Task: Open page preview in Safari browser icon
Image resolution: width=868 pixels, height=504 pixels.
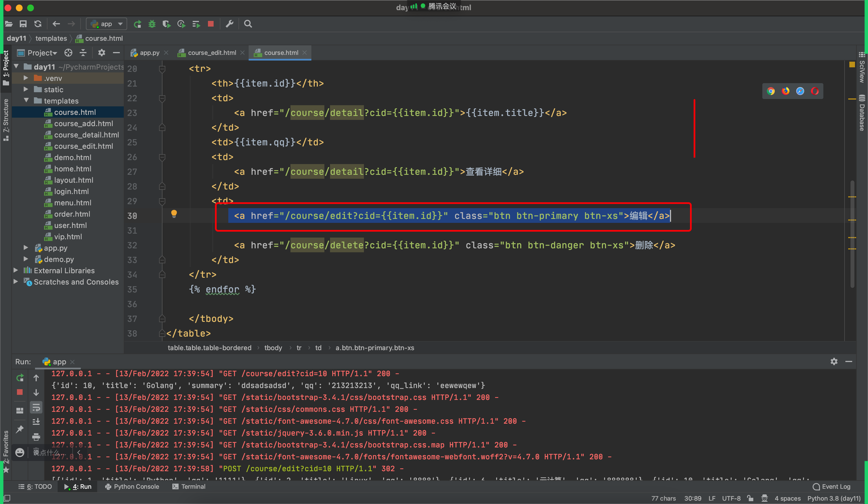Action: pos(800,91)
